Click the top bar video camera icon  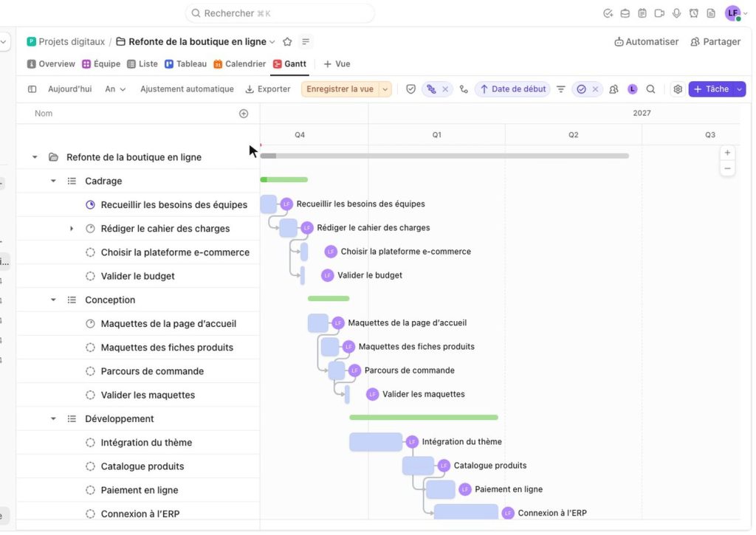[659, 13]
